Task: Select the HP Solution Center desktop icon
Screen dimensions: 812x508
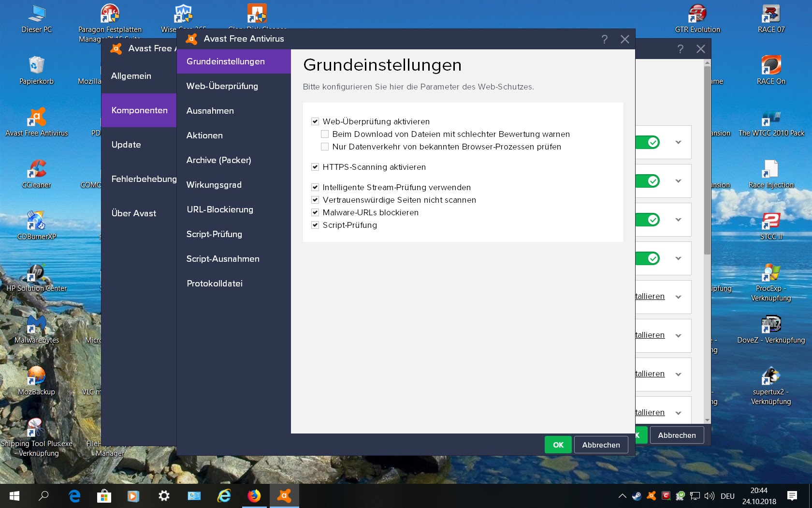Action: [37, 277]
